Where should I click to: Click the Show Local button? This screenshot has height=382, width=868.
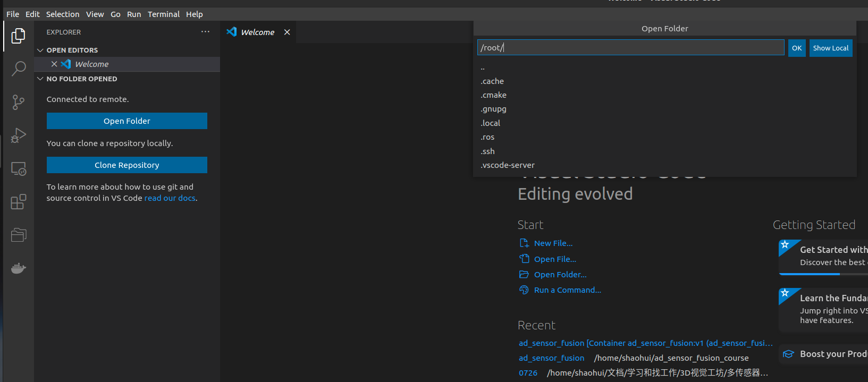click(831, 48)
